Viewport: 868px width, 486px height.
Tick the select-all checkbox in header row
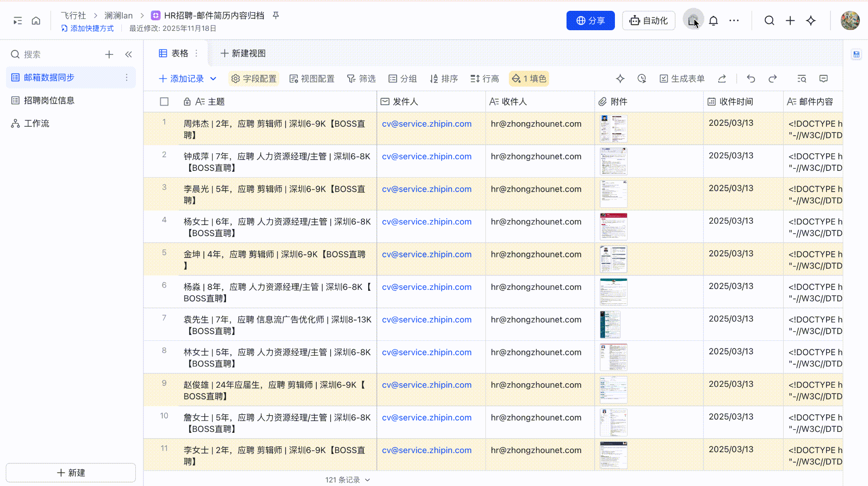(164, 102)
